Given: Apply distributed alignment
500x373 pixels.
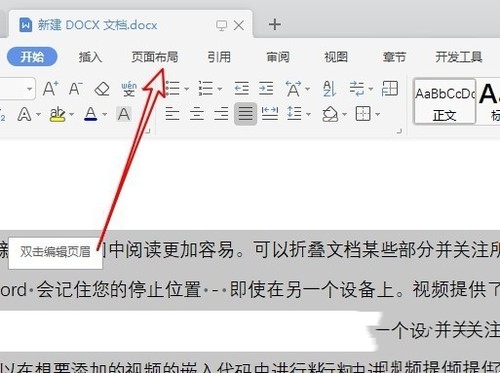Looking at the screenshot, I should (270, 114).
